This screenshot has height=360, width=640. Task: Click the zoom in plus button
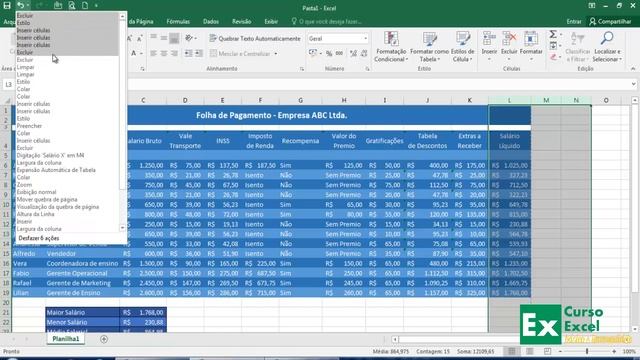point(614,351)
